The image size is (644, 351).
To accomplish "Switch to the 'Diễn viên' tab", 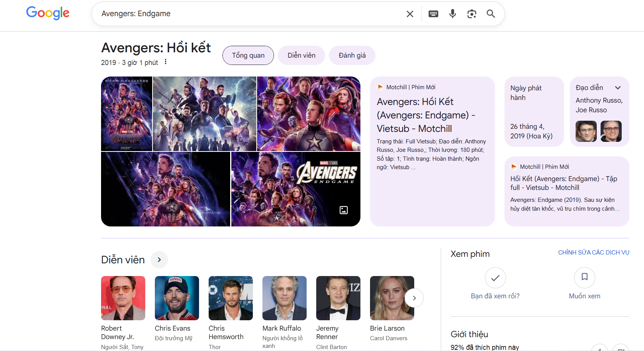I will point(301,55).
